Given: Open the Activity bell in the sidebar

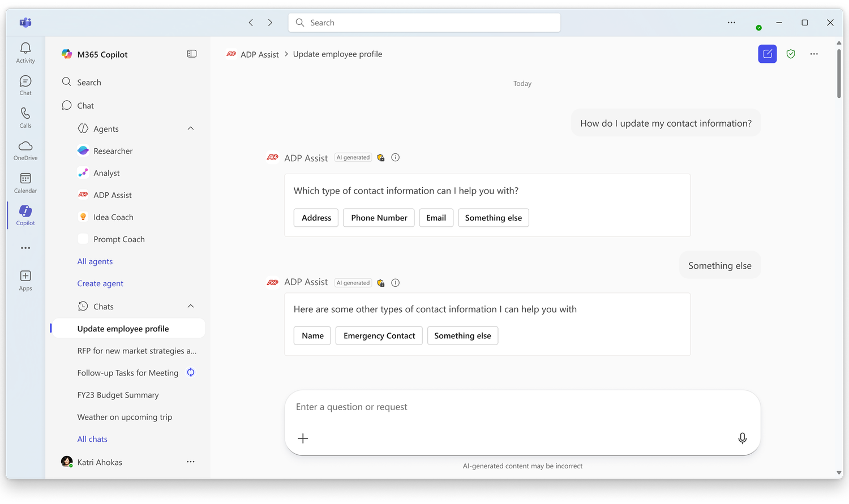Looking at the screenshot, I should [x=25, y=53].
